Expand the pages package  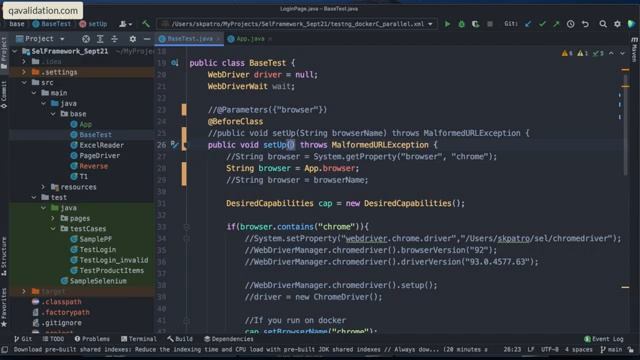[x=53, y=218]
